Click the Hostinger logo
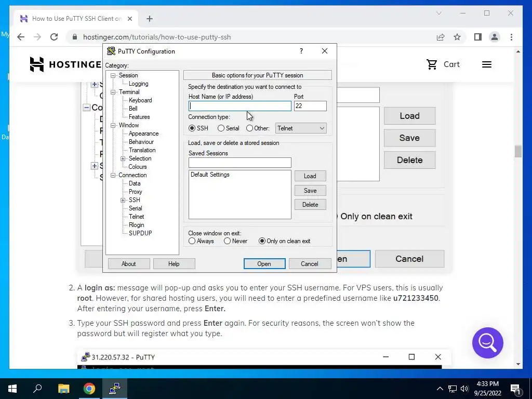This screenshot has height=399, width=532. pos(65,64)
